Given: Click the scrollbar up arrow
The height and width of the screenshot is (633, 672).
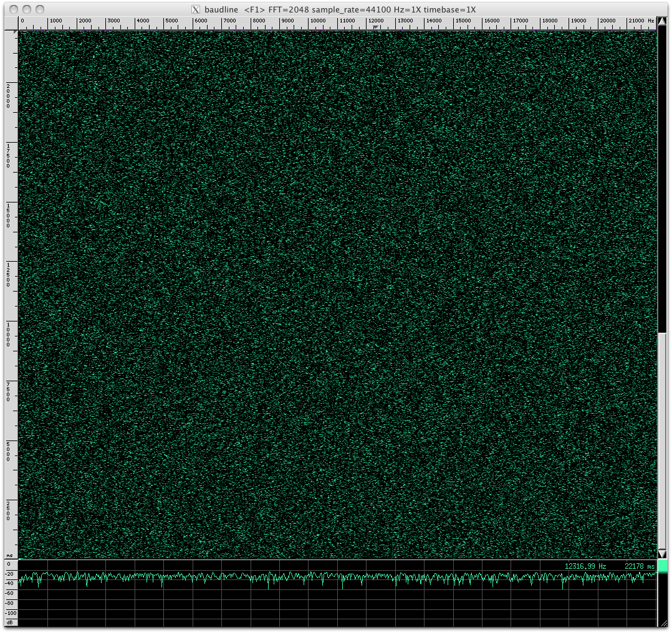Looking at the screenshot, I should (x=663, y=21).
